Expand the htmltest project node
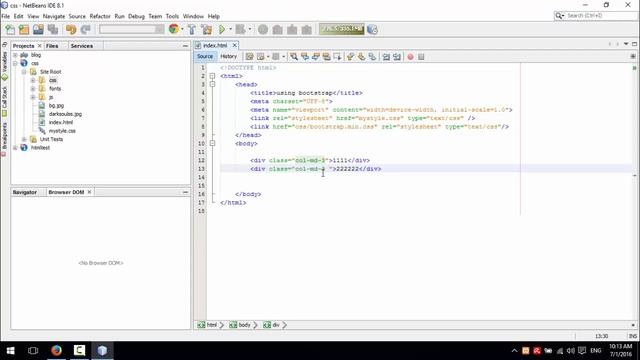The width and height of the screenshot is (640, 360). [x=16, y=148]
